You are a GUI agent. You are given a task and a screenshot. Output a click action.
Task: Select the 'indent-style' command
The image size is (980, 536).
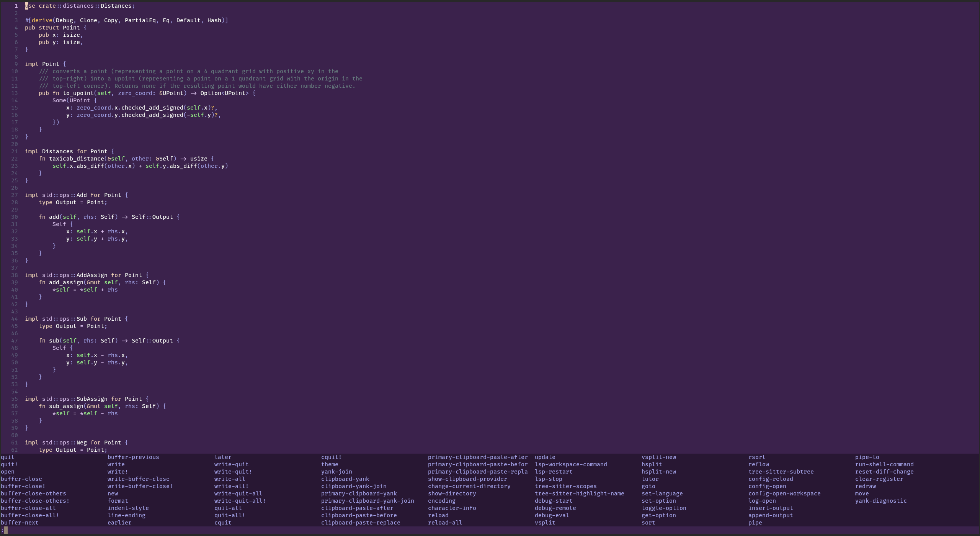tap(128, 508)
